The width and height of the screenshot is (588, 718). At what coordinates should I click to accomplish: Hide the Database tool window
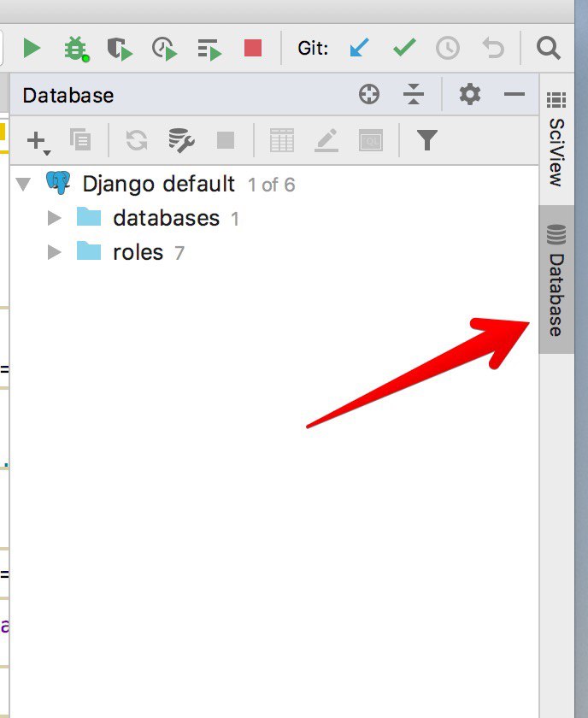pyautogui.click(x=514, y=94)
